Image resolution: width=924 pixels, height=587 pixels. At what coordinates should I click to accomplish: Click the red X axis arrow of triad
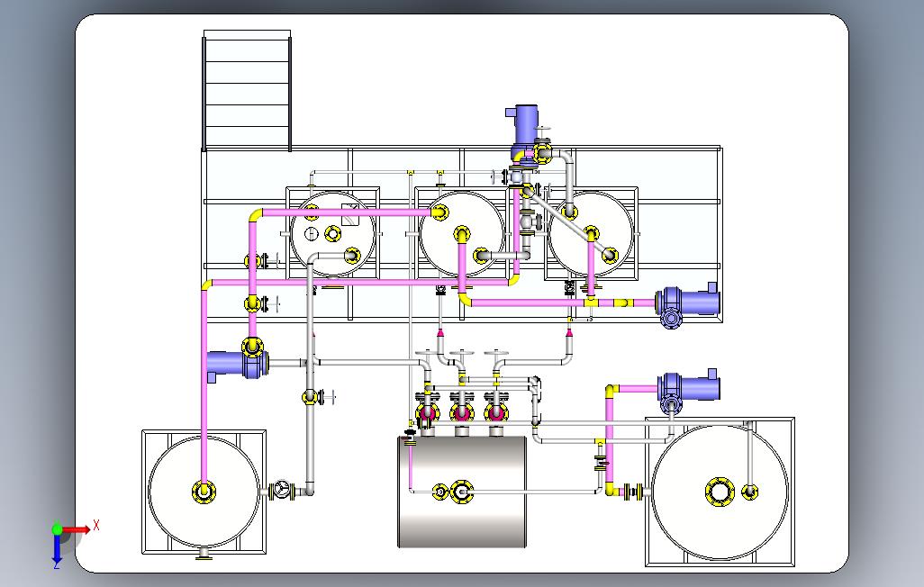(x=77, y=530)
